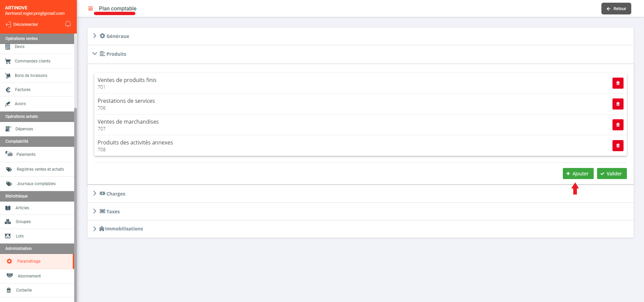Screen dimensions: 644x302
Task: Delete Produits des activités annexes account
Action: [x=618, y=145]
